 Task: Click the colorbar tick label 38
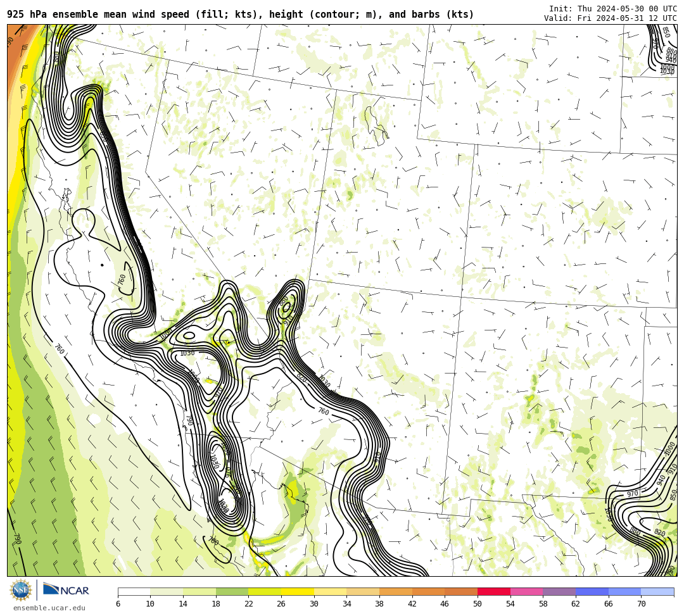379,604
